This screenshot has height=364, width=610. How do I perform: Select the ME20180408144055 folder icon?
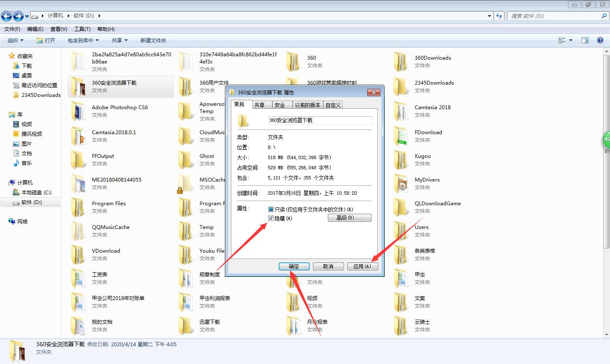pos(78,183)
